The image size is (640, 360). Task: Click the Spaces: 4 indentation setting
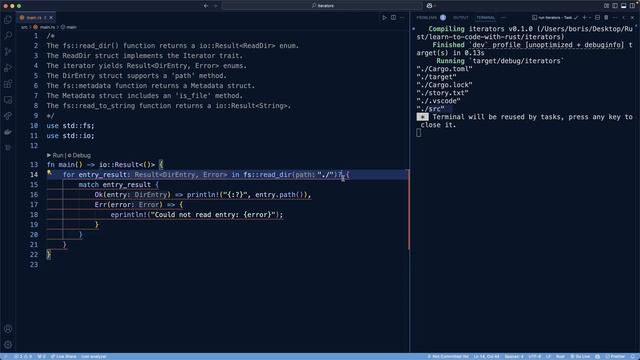pyautogui.click(x=514, y=357)
